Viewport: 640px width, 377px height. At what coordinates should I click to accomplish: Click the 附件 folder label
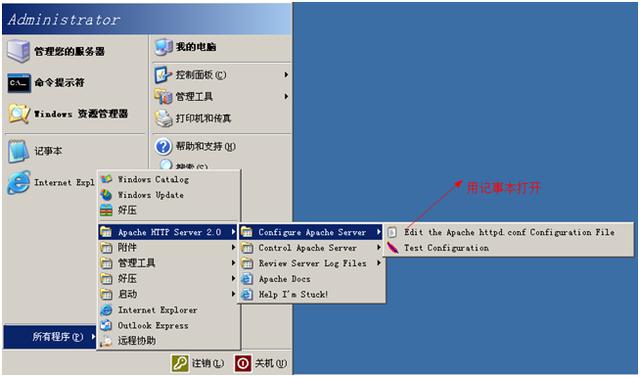(x=127, y=248)
